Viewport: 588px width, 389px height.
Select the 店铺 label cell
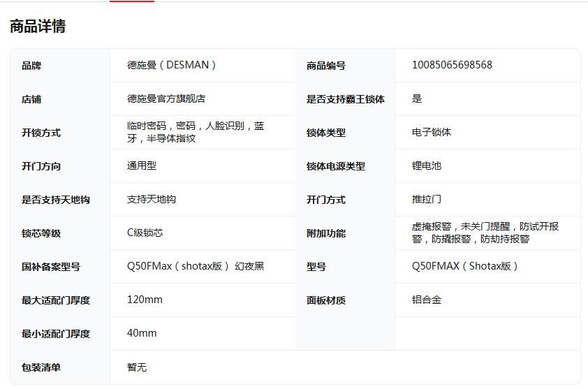[31, 99]
